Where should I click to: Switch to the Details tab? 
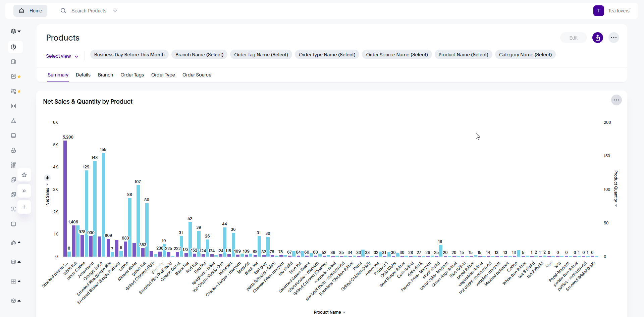coord(83,75)
